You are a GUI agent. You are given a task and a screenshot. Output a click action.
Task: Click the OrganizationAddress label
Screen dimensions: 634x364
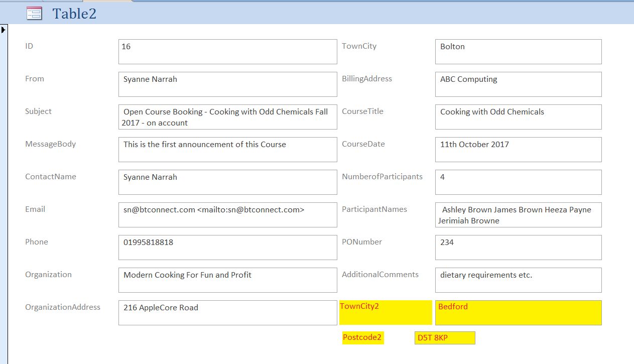click(63, 307)
